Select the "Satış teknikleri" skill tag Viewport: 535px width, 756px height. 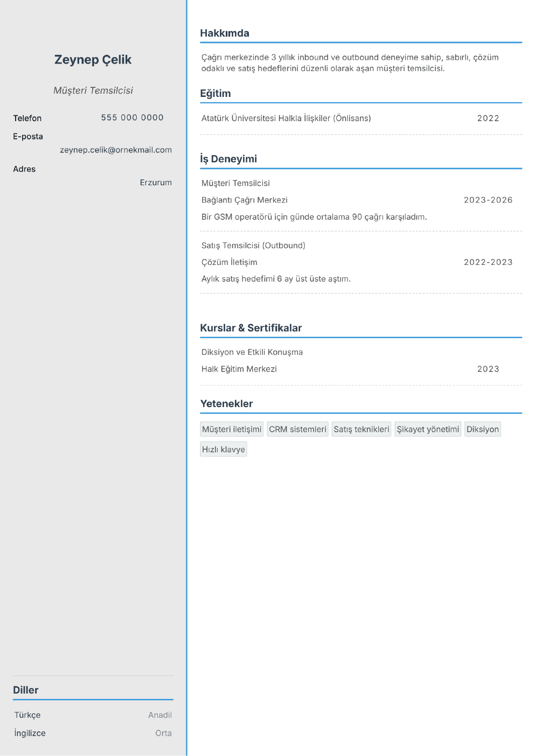(362, 429)
